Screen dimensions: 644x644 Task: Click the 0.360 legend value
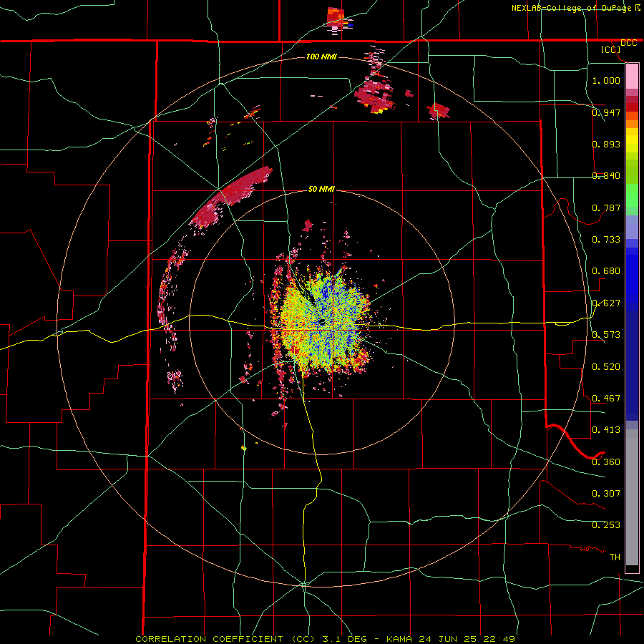[606, 462]
